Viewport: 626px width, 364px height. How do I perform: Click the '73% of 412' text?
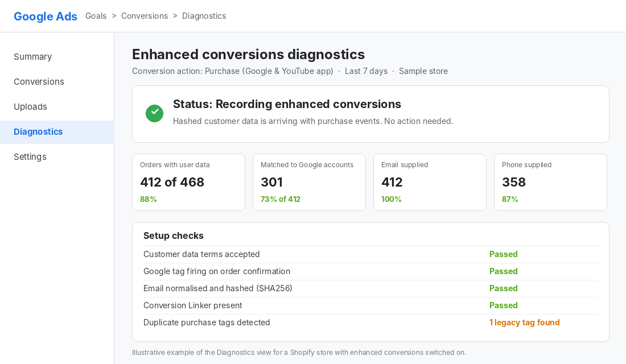pyautogui.click(x=281, y=199)
